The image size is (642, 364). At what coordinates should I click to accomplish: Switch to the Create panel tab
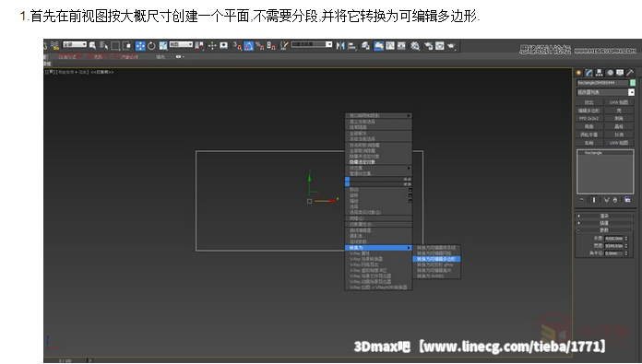coord(578,73)
